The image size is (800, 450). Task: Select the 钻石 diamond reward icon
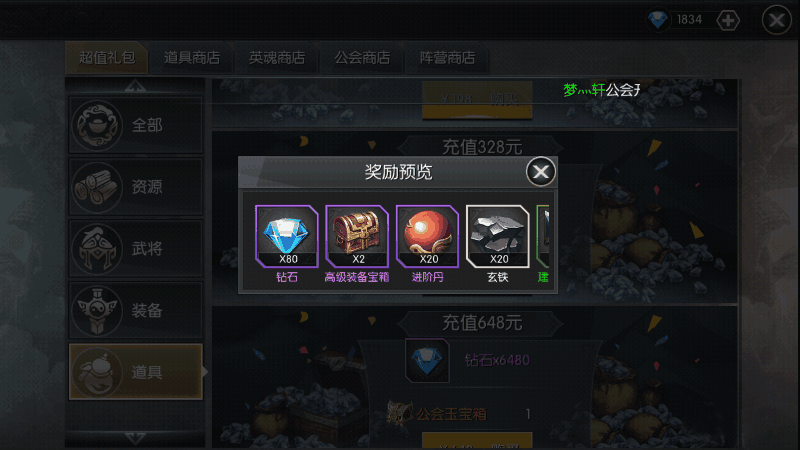pos(287,236)
